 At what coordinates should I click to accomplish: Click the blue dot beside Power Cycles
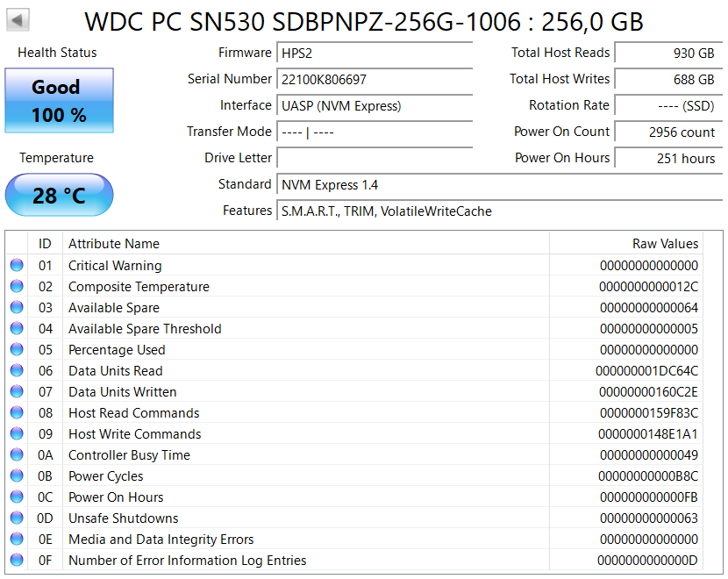click(x=17, y=475)
